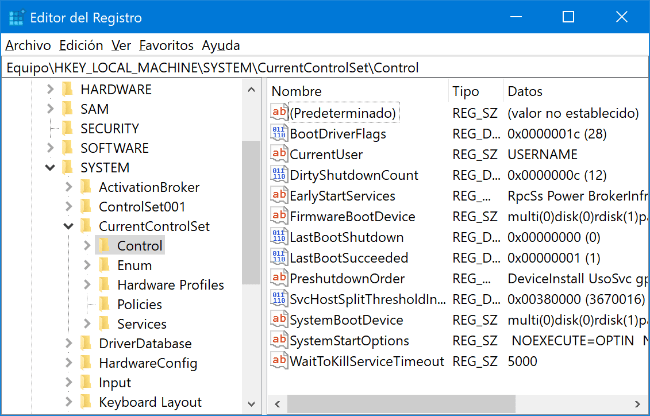
Task: Click the SECURITY folder icon
Action: [68, 128]
